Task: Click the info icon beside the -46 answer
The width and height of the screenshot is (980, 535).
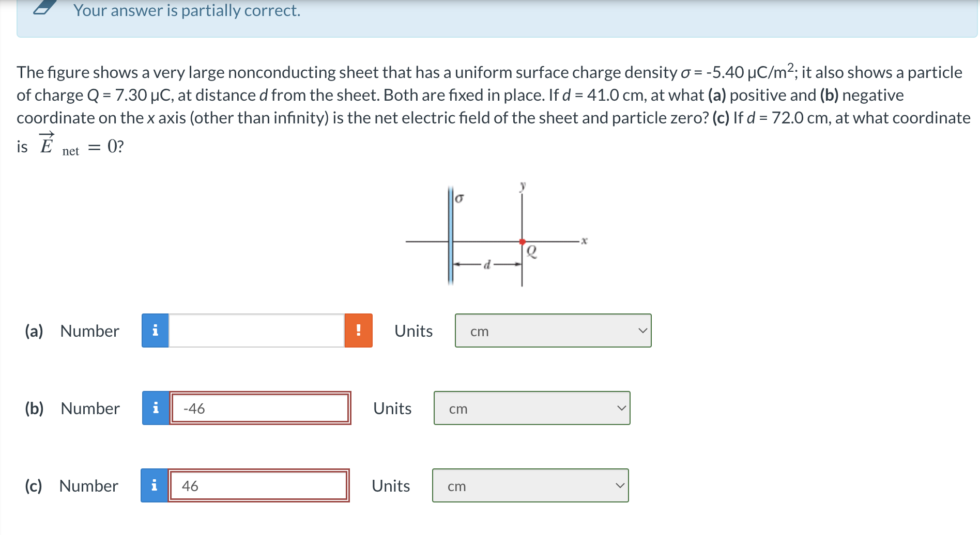Action: pyautogui.click(x=155, y=408)
